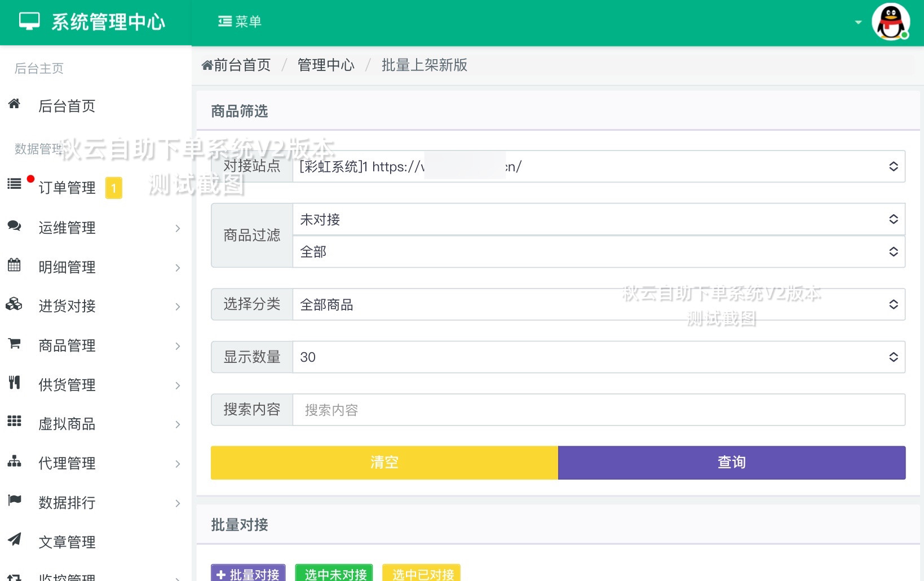Select the 后台首页 home icon in sidebar
This screenshot has height=581, width=924.
pyautogui.click(x=14, y=105)
